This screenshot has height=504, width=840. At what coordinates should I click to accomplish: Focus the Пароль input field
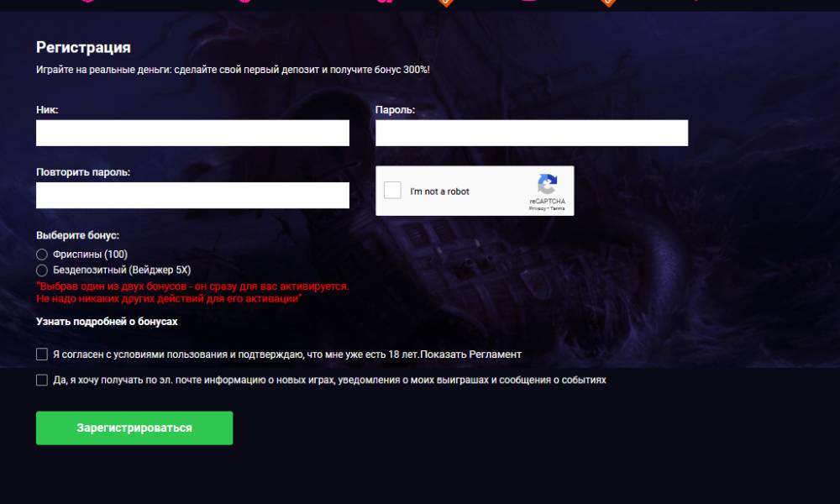coord(532,133)
